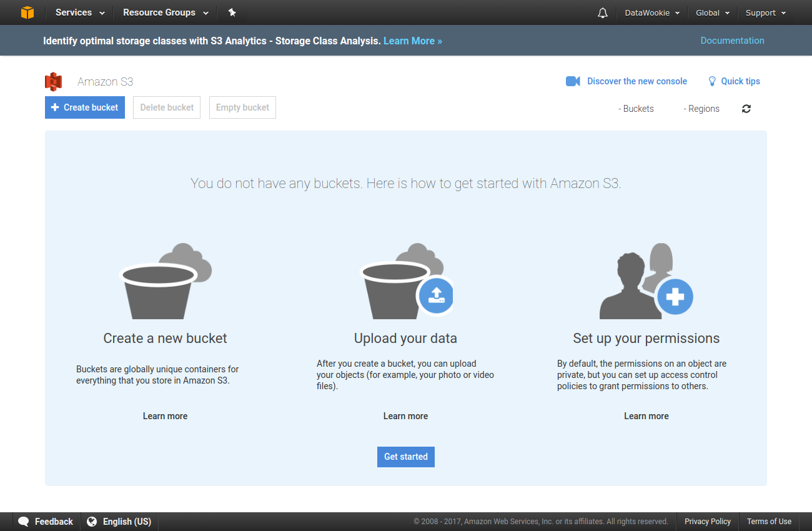Click the Get started button
The width and height of the screenshot is (812, 531).
tap(406, 457)
